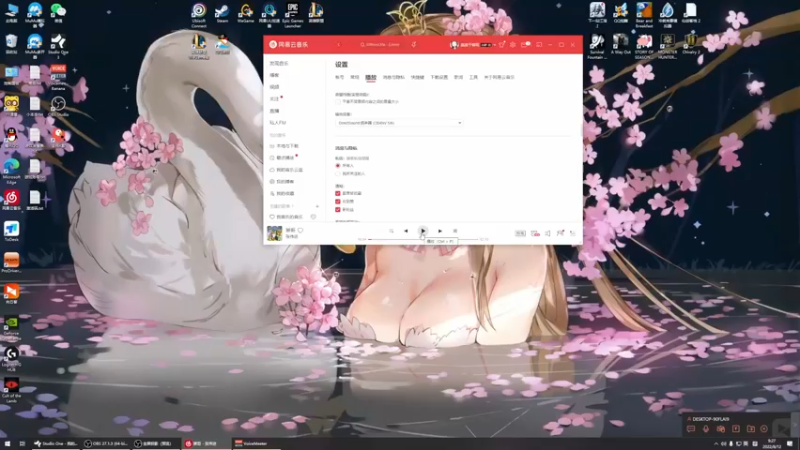Click the volume speaker icon
This screenshot has height=450, width=800.
(548, 233)
